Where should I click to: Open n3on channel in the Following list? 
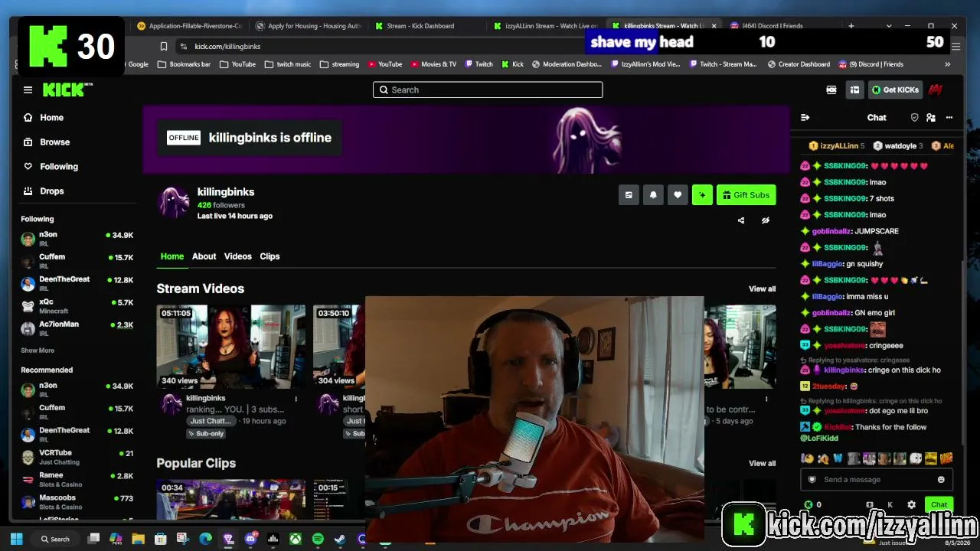tap(77, 239)
